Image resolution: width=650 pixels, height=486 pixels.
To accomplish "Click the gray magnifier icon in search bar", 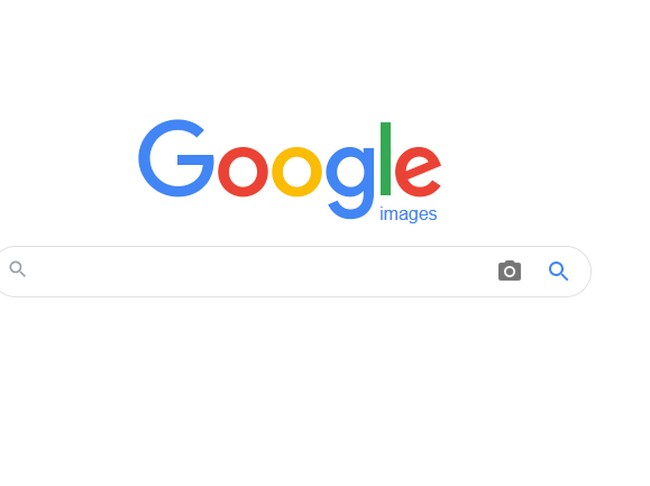I will [17, 269].
